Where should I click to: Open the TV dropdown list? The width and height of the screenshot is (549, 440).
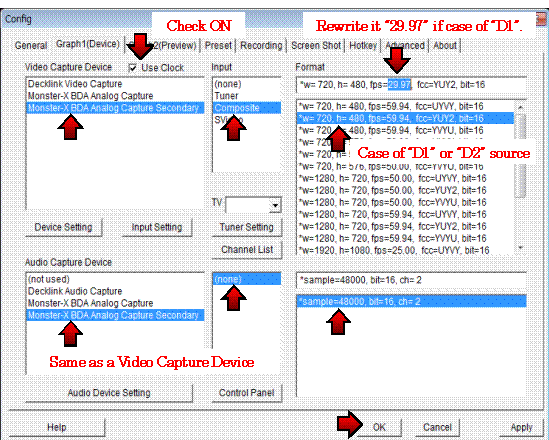pos(275,205)
